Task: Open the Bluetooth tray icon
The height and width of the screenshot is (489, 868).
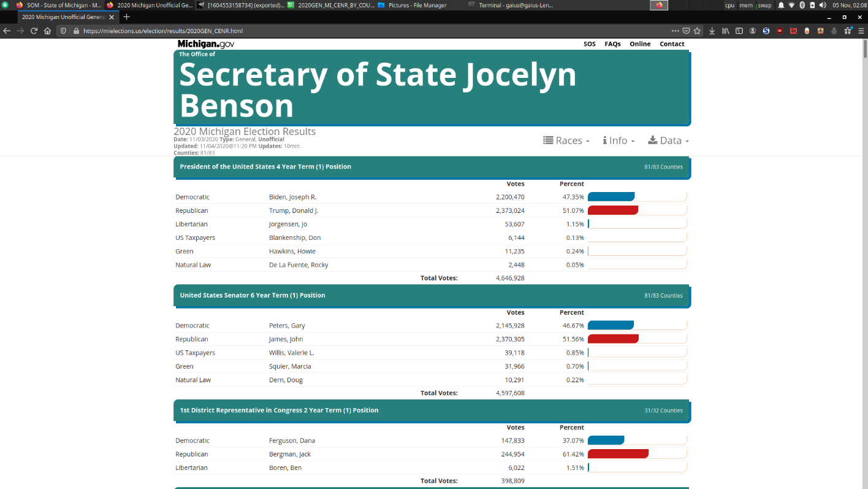Action: (x=802, y=5)
